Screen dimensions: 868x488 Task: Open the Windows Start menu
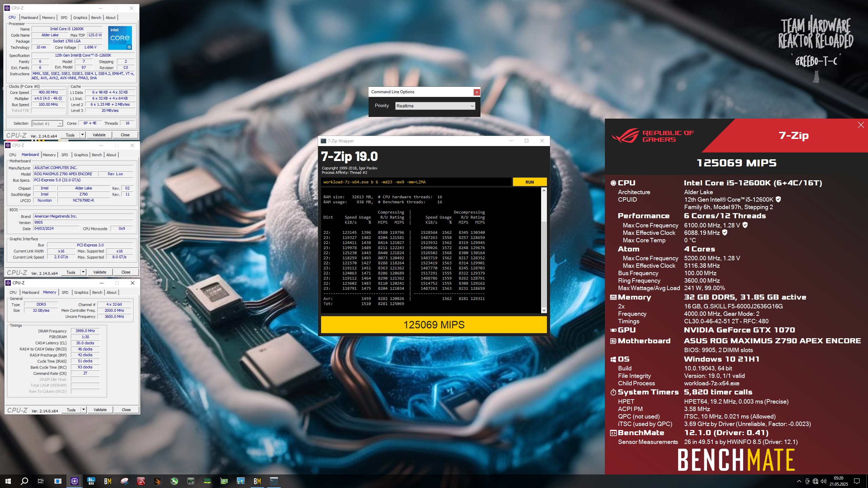8,481
